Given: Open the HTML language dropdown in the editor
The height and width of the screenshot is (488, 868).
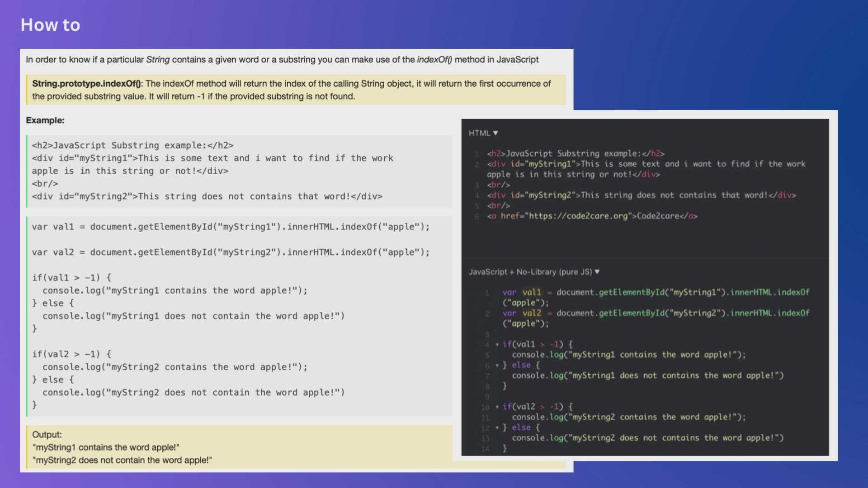Looking at the screenshot, I should pyautogui.click(x=483, y=133).
